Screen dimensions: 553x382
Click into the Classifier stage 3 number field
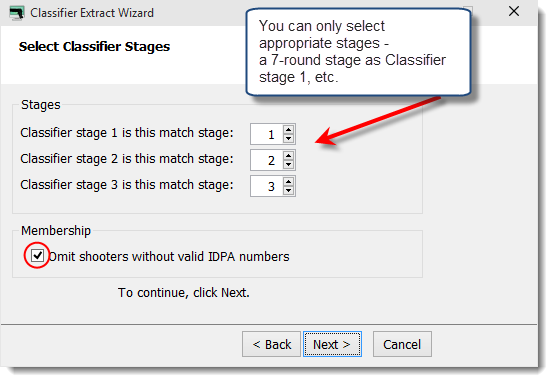point(267,186)
